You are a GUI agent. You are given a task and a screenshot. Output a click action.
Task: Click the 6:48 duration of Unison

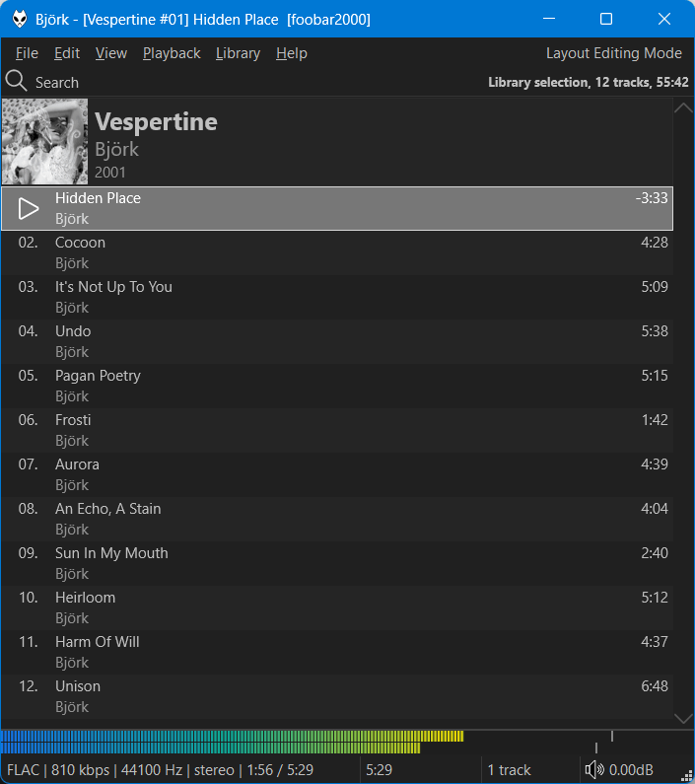point(655,686)
